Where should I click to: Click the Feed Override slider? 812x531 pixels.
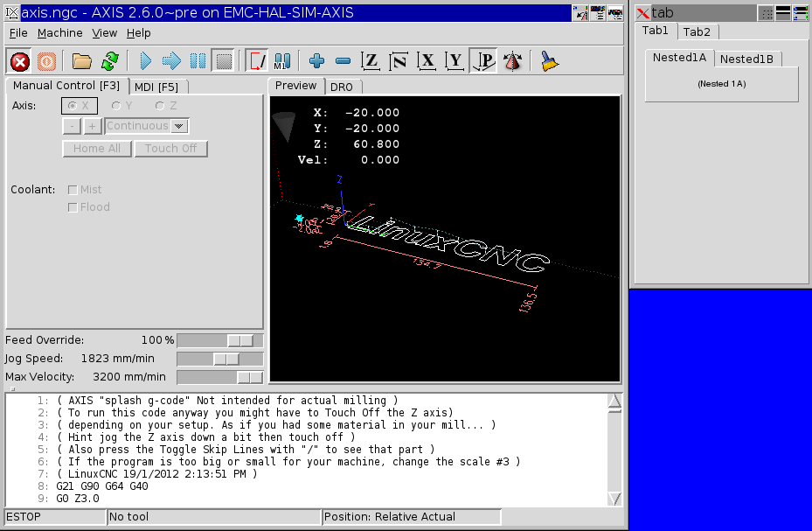pyautogui.click(x=220, y=340)
